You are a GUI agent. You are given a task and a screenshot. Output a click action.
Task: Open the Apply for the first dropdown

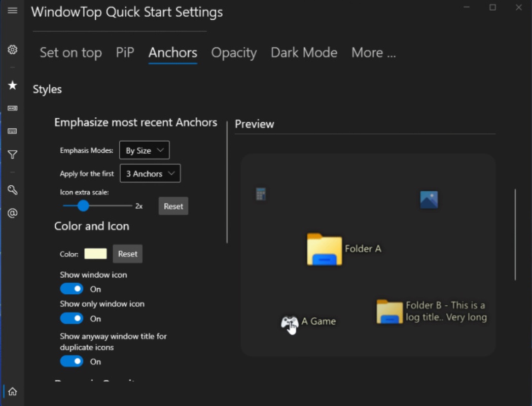pyautogui.click(x=150, y=174)
